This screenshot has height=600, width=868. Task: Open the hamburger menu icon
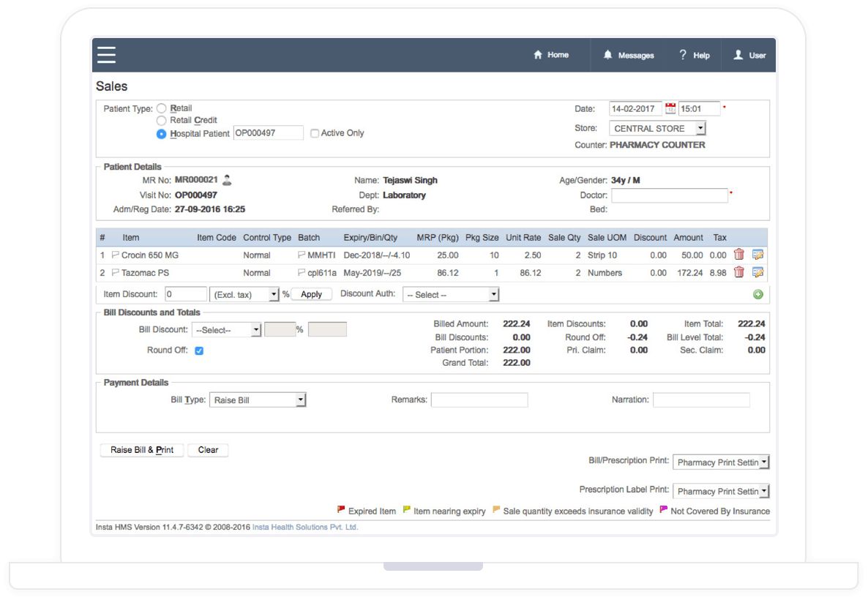click(106, 55)
